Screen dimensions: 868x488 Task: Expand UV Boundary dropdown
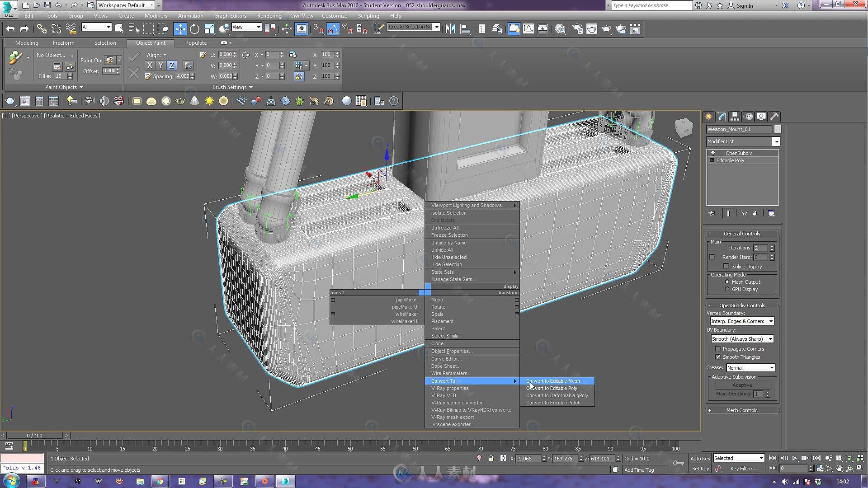click(769, 338)
